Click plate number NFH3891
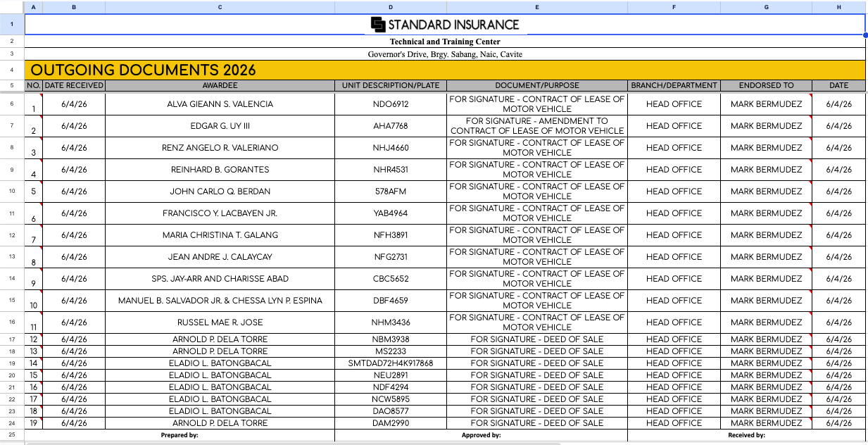868x445 pixels. click(x=391, y=235)
